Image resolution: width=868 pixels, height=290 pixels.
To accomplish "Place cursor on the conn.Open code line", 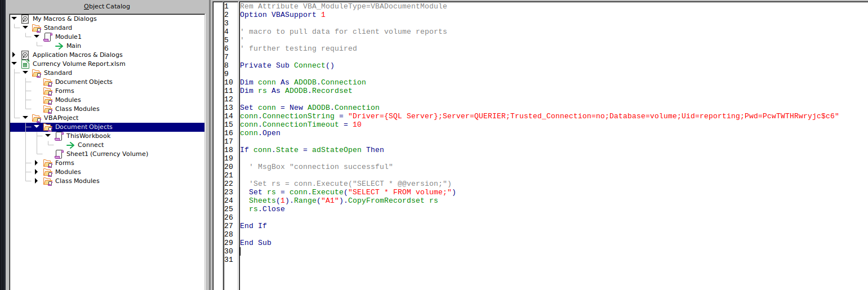I will pos(260,133).
